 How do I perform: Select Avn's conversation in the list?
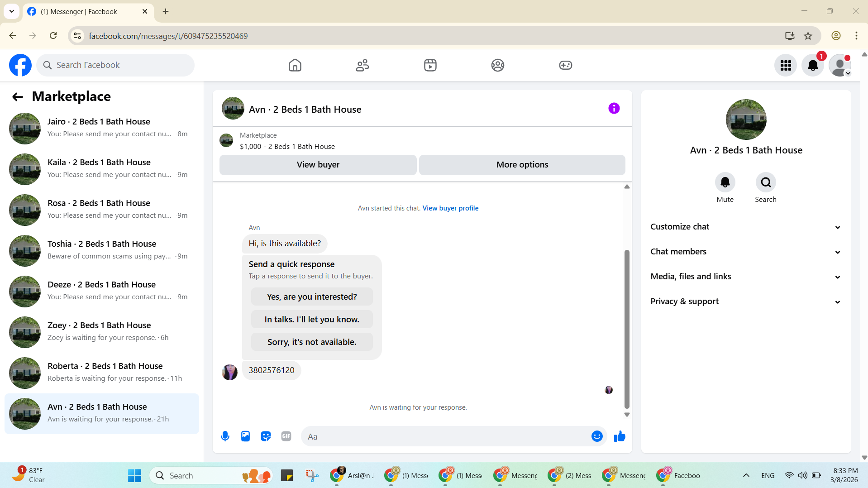[102, 413]
